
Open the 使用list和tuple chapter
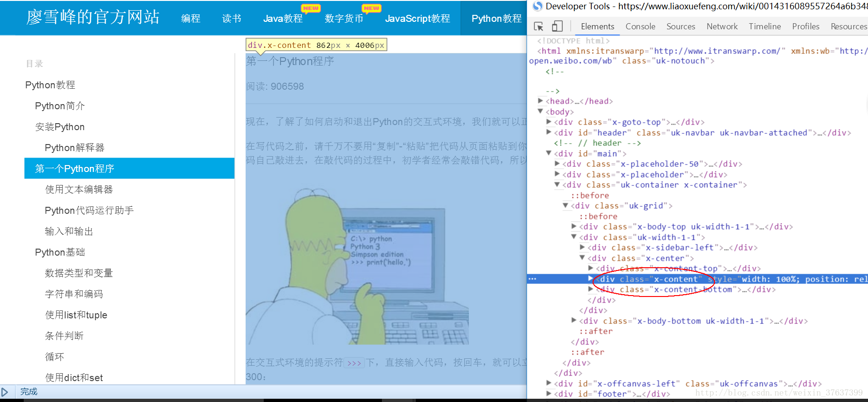76,315
